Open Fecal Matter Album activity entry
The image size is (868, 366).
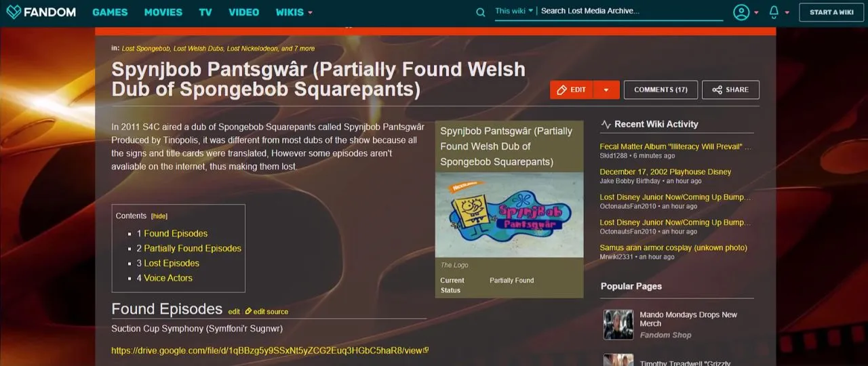click(x=675, y=146)
